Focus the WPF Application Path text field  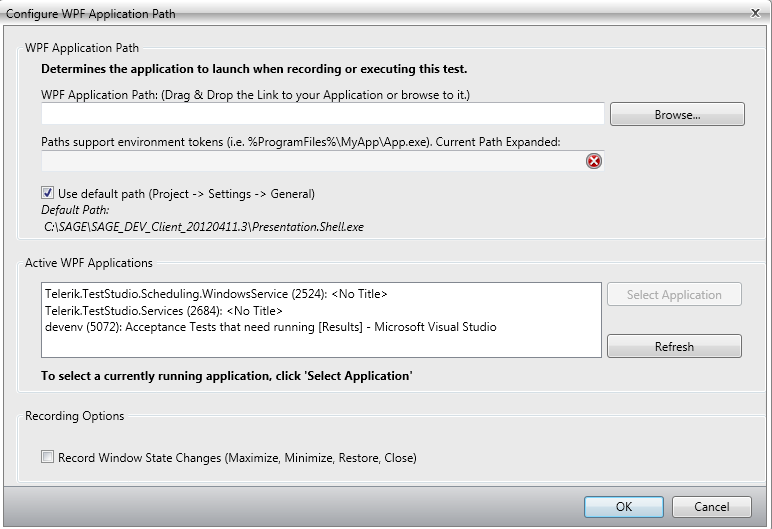click(x=322, y=114)
